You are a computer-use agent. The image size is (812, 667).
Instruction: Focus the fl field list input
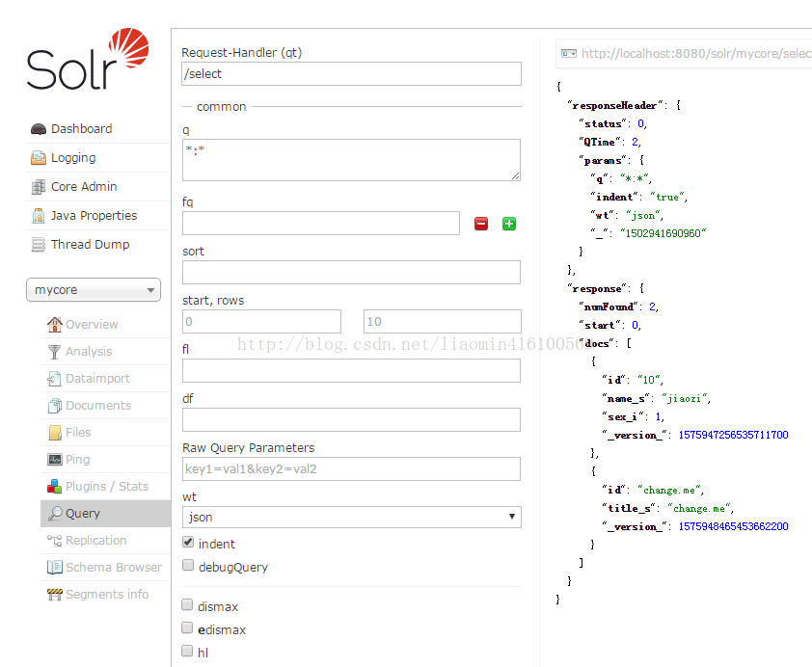pyautogui.click(x=351, y=370)
